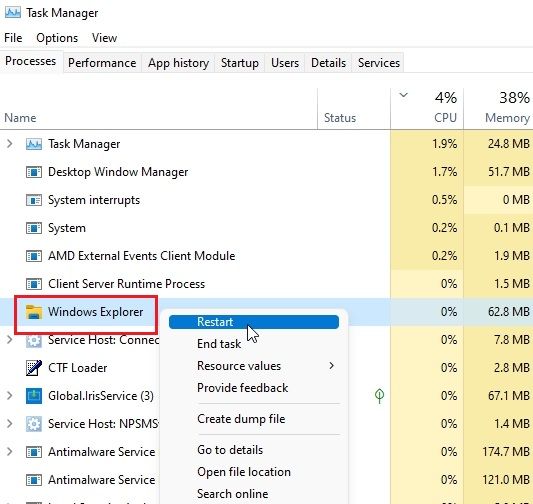
Task: Switch to the Details tab
Action: tap(328, 63)
